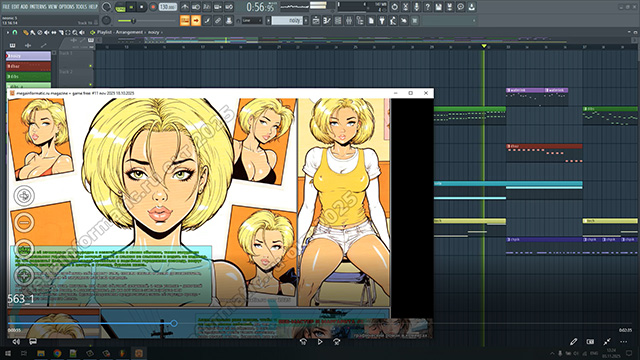This screenshot has width=640, height=360.
Task: Click the zoom minus overlay button in viewer
Action: (x=24, y=222)
